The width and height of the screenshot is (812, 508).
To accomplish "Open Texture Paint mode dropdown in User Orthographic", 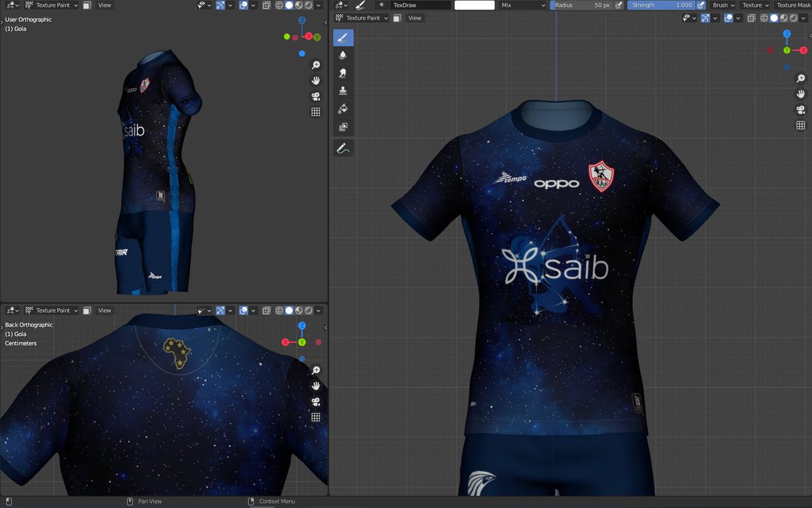I will click(51, 5).
